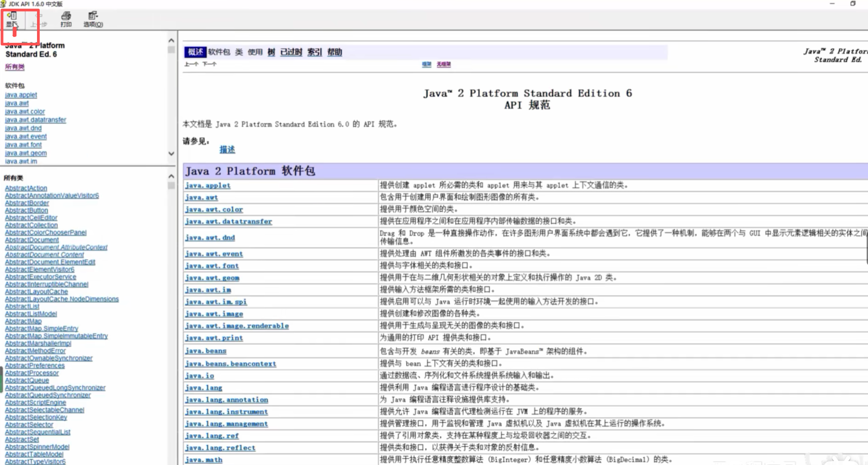Open the 已过时 (Deprecated) navigation link

click(291, 52)
